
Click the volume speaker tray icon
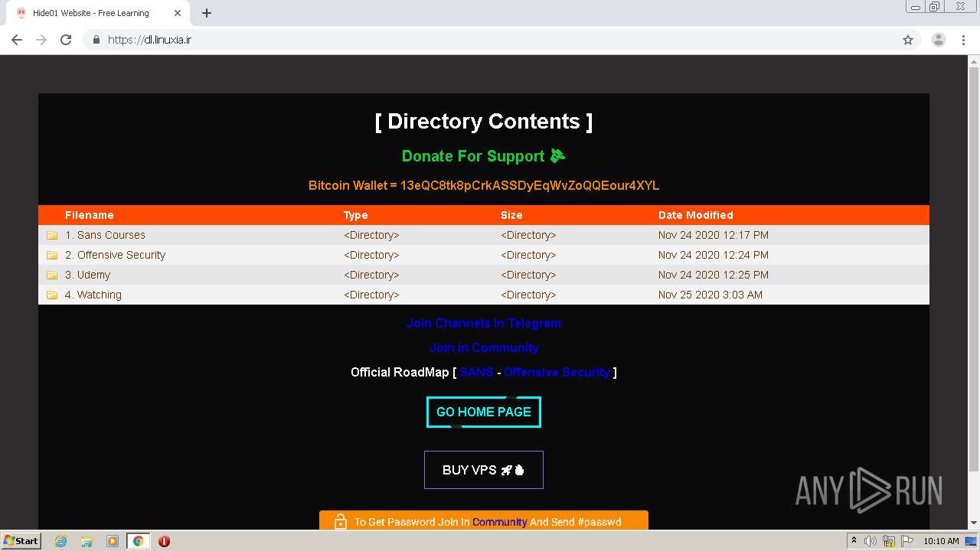click(871, 541)
